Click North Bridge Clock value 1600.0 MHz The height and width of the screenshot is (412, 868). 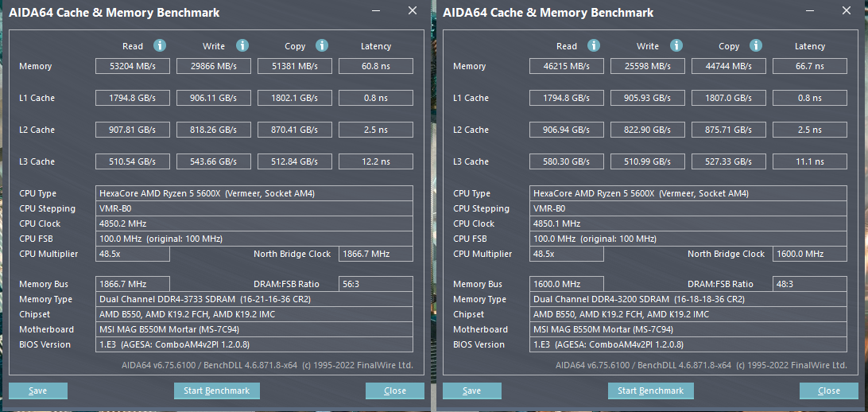[x=810, y=255]
